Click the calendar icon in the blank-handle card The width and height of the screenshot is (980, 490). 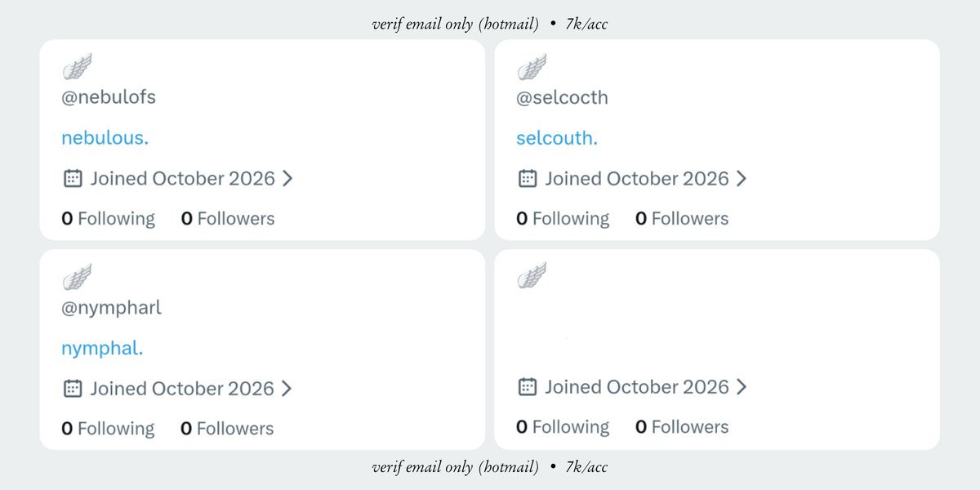click(x=528, y=386)
